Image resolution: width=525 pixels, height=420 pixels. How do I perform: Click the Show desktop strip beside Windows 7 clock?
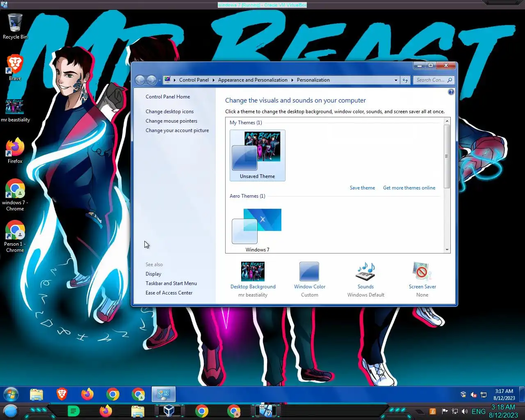point(522,395)
